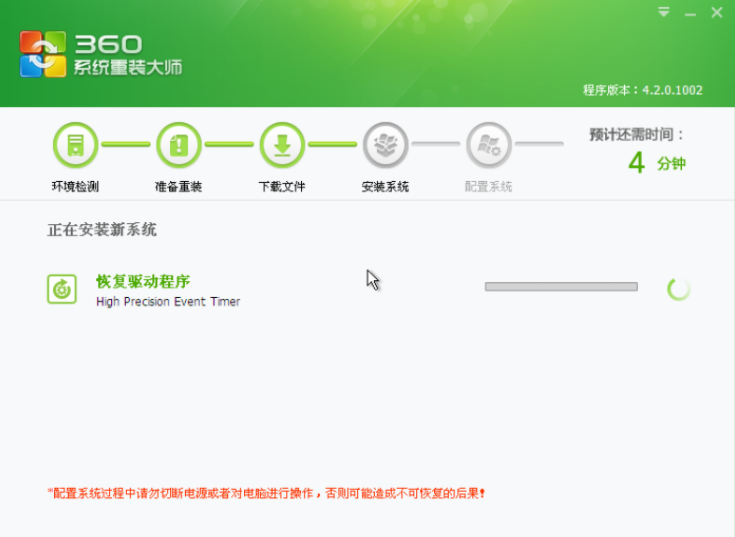Click the greyed 配置系统 step icon

click(488, 146)
